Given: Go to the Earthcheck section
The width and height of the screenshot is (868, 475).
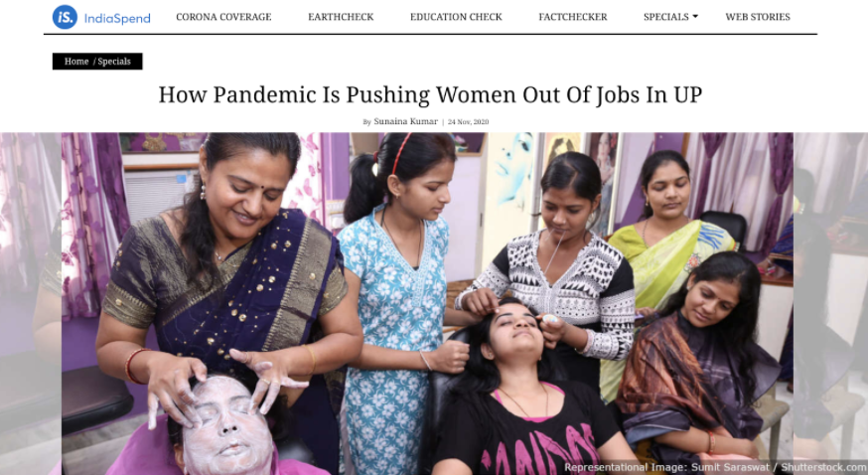Looking at the screenshot, I should tap(341, 17).
